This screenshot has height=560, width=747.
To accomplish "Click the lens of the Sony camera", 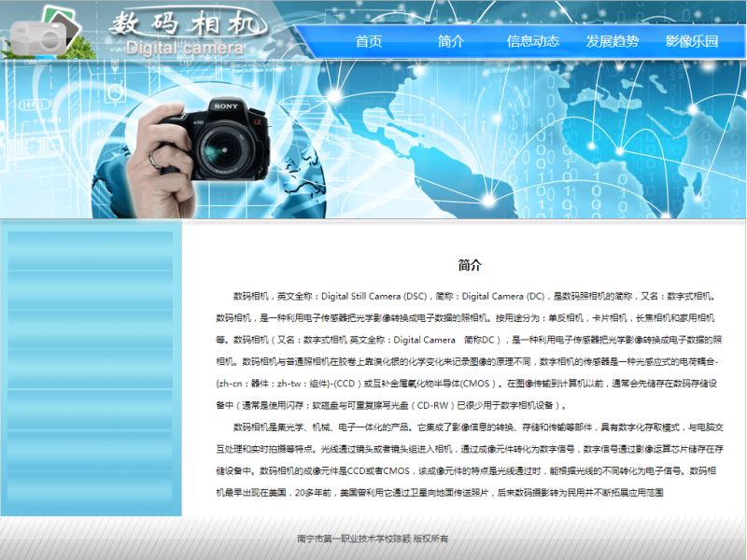I will 221,147.
